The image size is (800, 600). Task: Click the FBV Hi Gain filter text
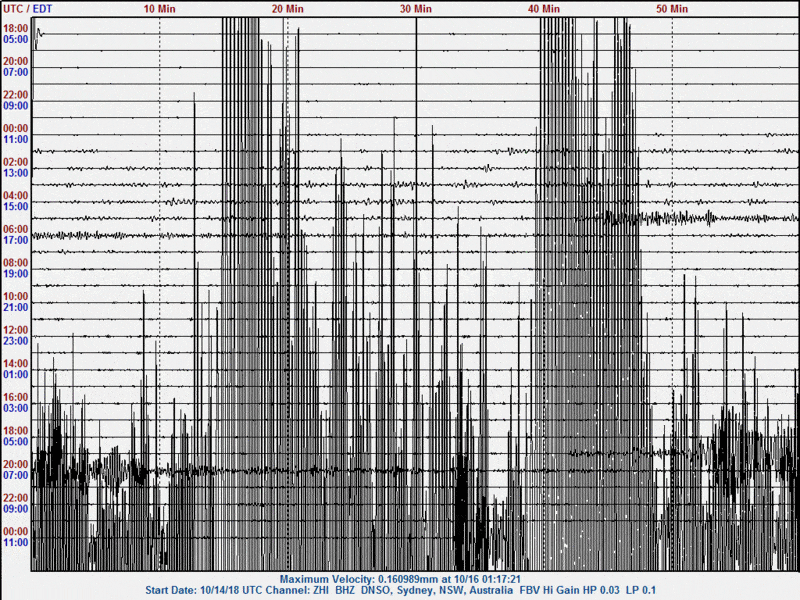[548, 590]
